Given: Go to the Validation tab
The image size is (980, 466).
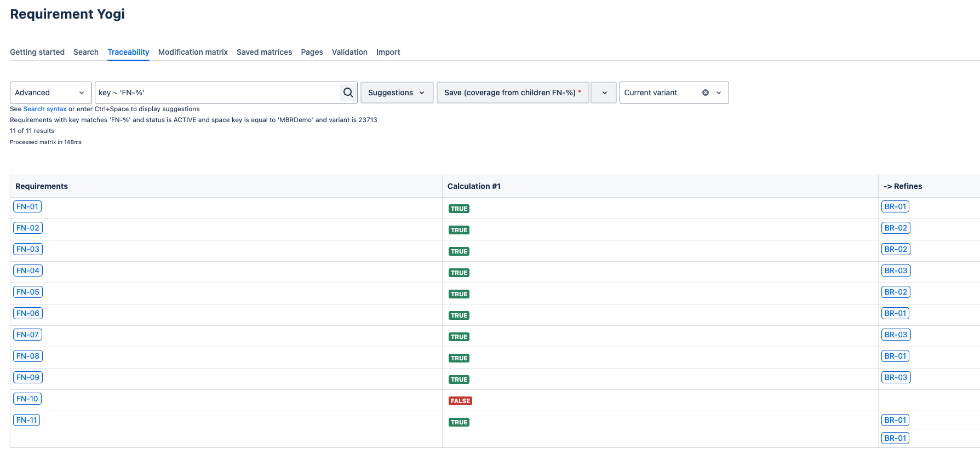Looking at the screenshot, I should tap(349, 52).
